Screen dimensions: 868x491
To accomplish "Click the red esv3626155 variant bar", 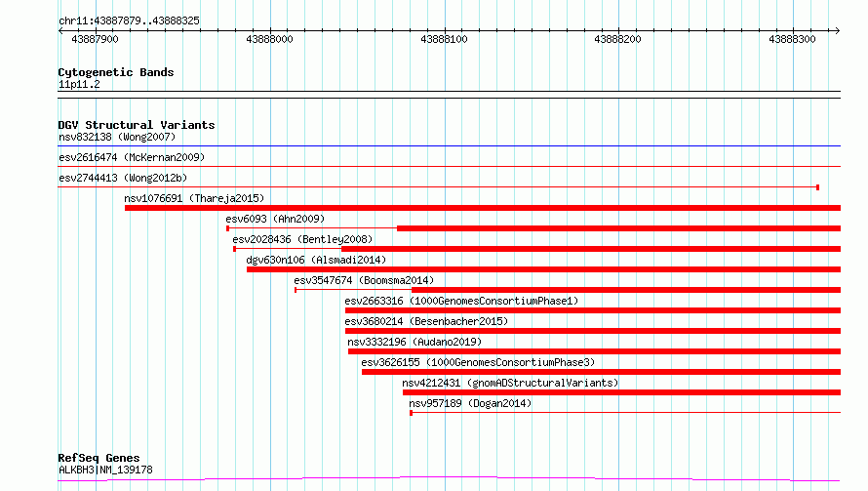I will pos(601,372).
